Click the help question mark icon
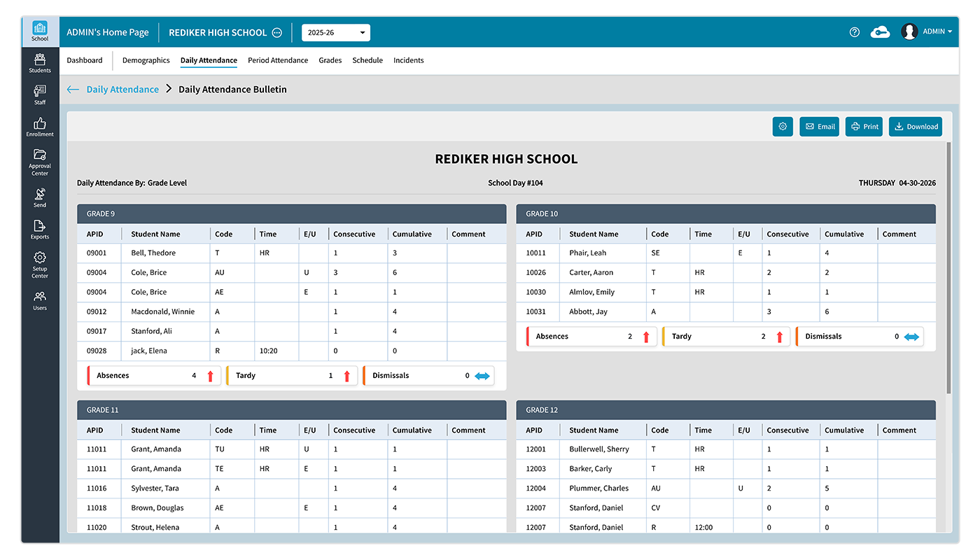Viewport: 980px width, 560px height. click(x=854, y=32)
